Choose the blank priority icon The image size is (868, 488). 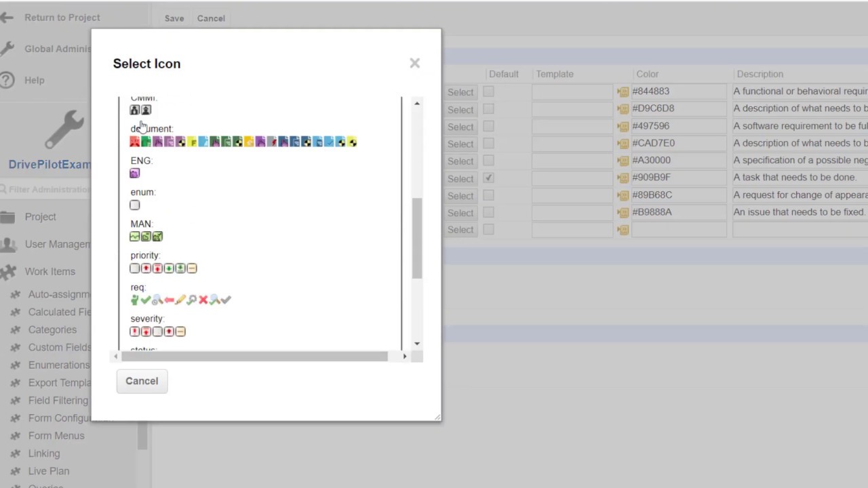coord(135,268)
